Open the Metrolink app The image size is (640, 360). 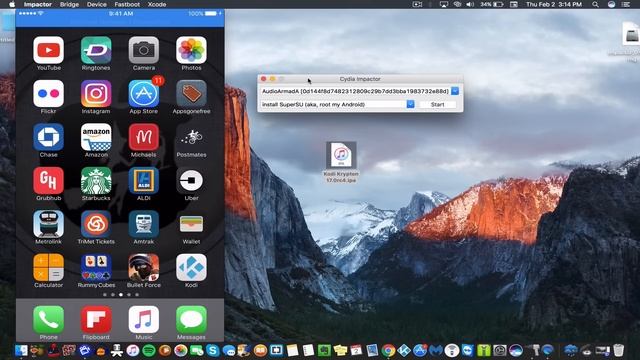(48, 224)
